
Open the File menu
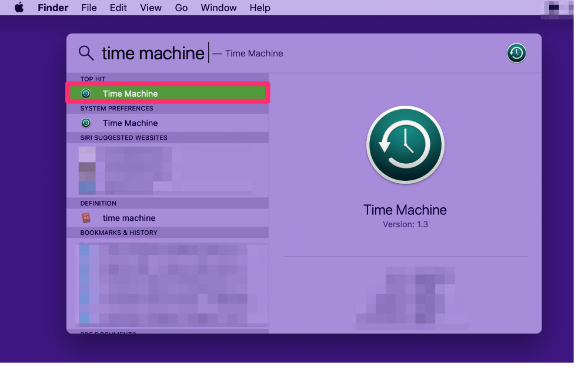click(89, 8)
